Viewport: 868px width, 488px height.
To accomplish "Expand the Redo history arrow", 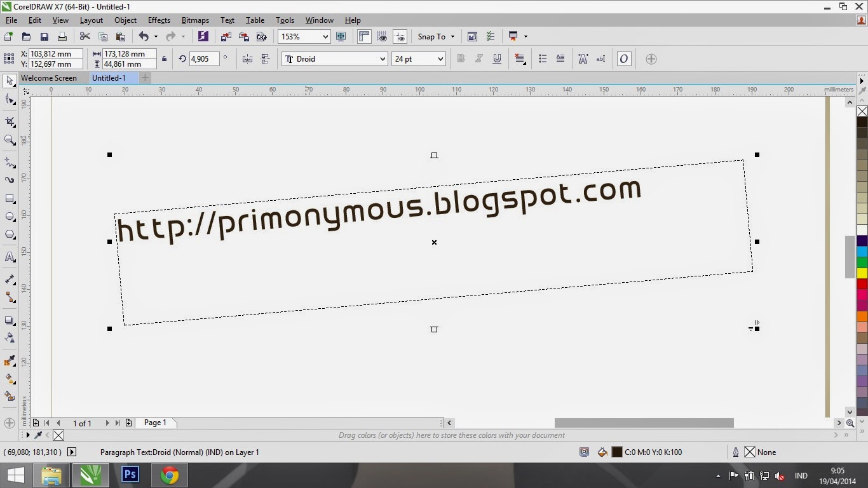I will point(183,37).
